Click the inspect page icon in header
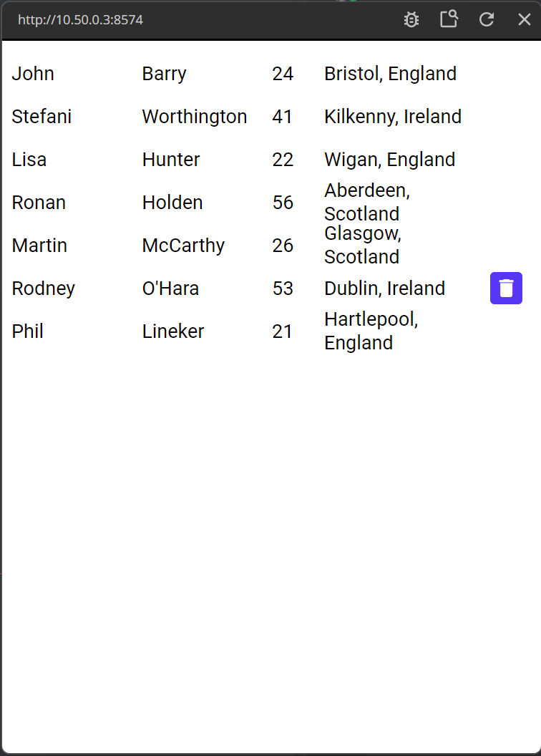The height and width of the screenshot is (756, 541). [x=449, y=19]
